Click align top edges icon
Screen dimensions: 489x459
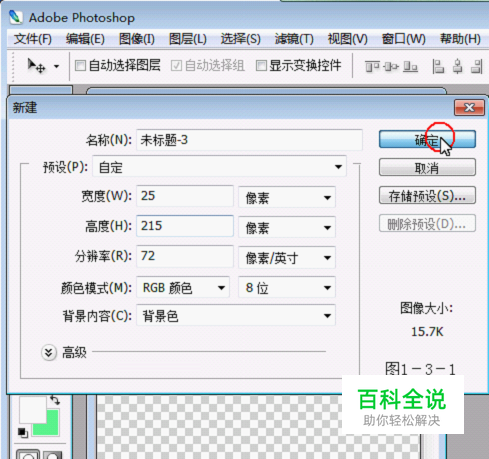(x=372, y=66)
